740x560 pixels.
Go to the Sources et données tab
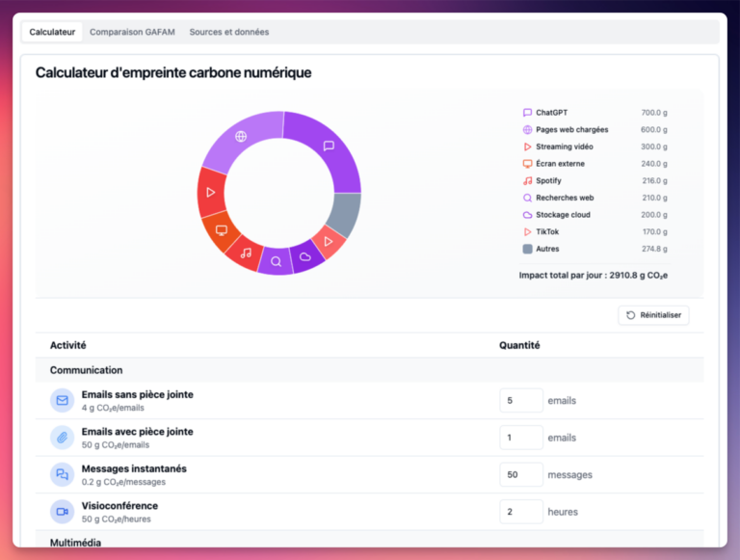tap(229, 32)
